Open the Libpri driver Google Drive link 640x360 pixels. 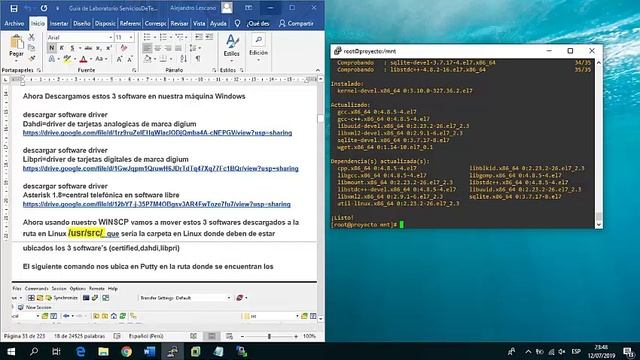click(160, 169)
